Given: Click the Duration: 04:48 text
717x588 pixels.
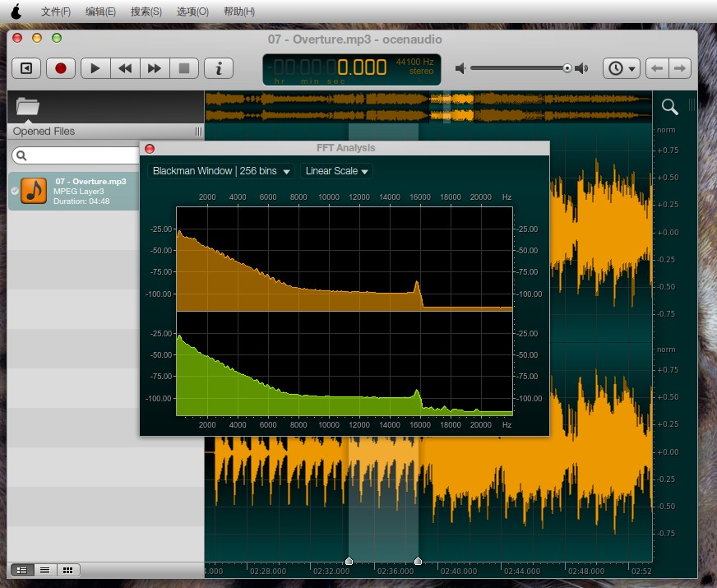Looking at the screenshot, I should [81, 201].
